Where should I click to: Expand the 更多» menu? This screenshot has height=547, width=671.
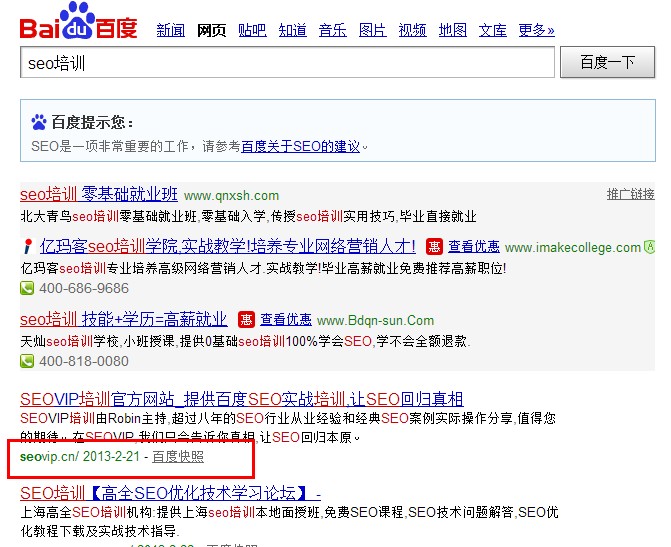(537, 30)
